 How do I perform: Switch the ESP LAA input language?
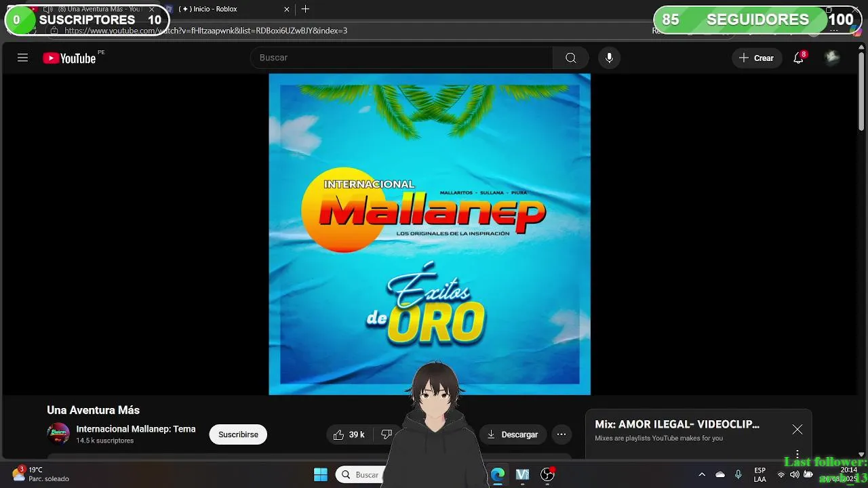760,474
